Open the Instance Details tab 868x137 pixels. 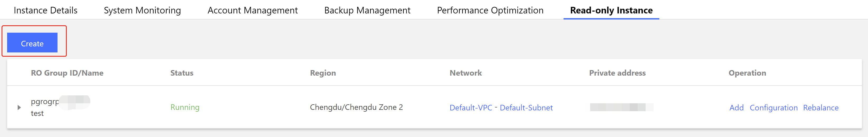[45, 11]
